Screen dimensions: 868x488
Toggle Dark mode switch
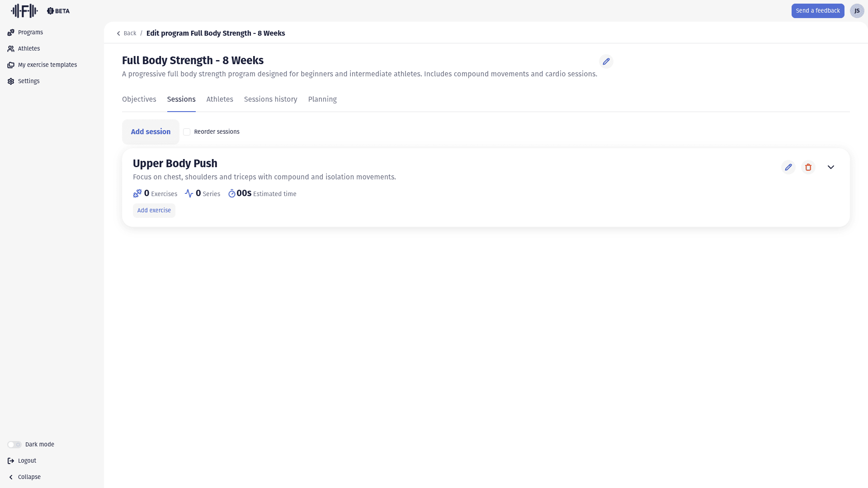[x=14, y=445]
